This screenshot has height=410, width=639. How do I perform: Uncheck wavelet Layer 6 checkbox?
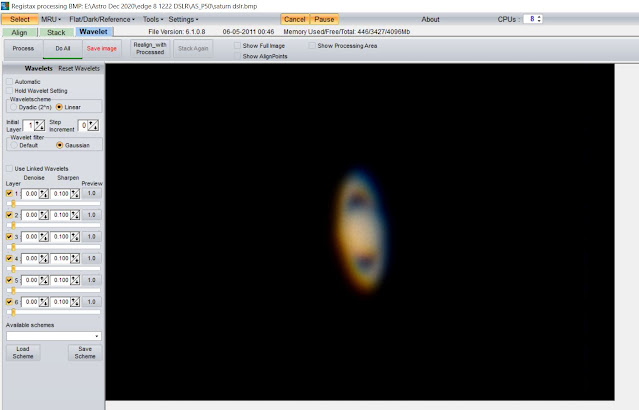pyautogui.click(x=9, y=302)
